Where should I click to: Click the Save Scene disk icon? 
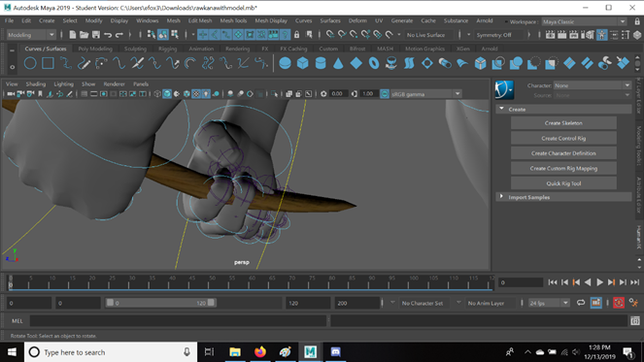pos(96,35)
